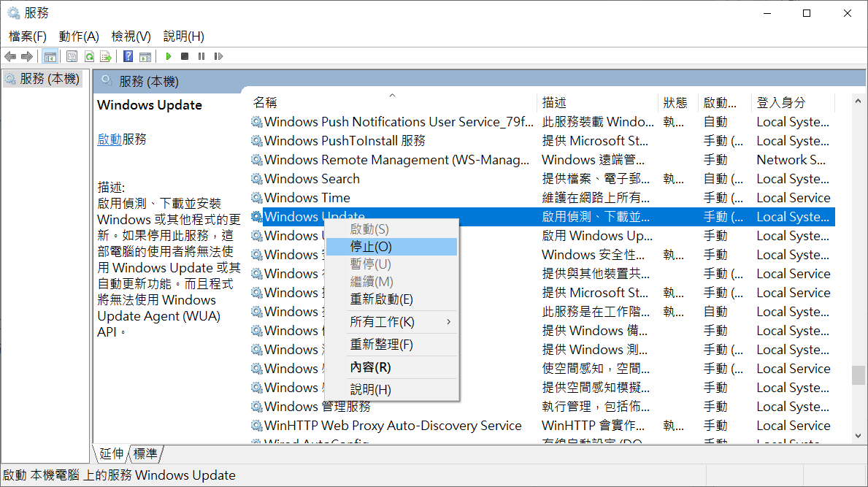Choose 重新啟動(E) in context menu
Image resolution: width=868 pixels, height=487 pixels.
coord(391,299)
